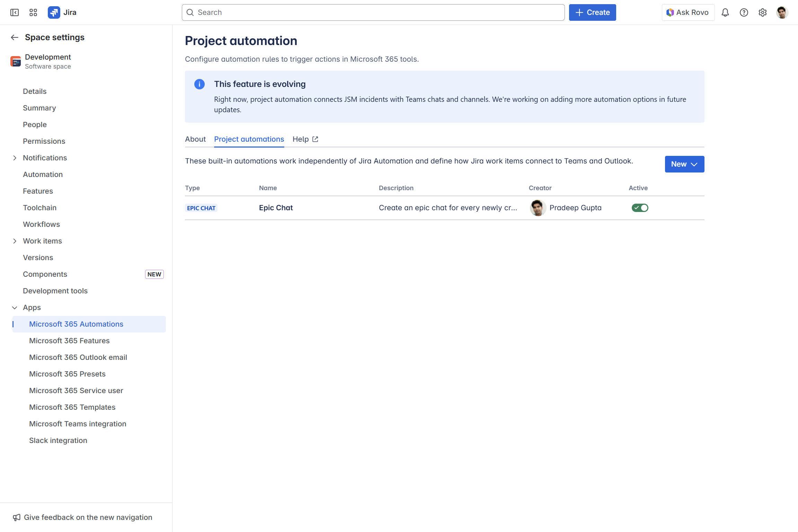Click the feedback megaphone icon
798x532 pixels.
tap(17, 517)
